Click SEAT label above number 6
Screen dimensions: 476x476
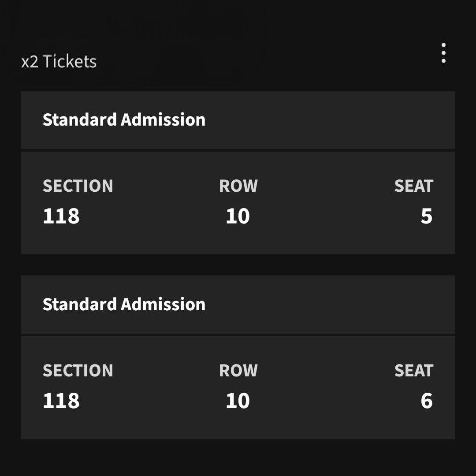(414, 371)
